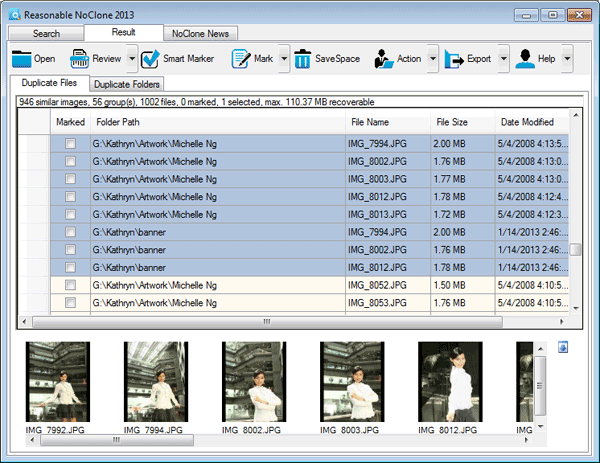Sort by the File Name column header

click(x=370, y=121)
